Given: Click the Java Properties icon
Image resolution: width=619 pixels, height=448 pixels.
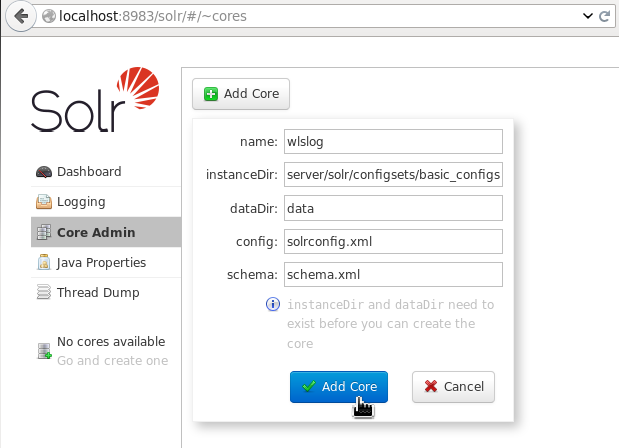Looking at the screenshot, I should pos(43,263).
